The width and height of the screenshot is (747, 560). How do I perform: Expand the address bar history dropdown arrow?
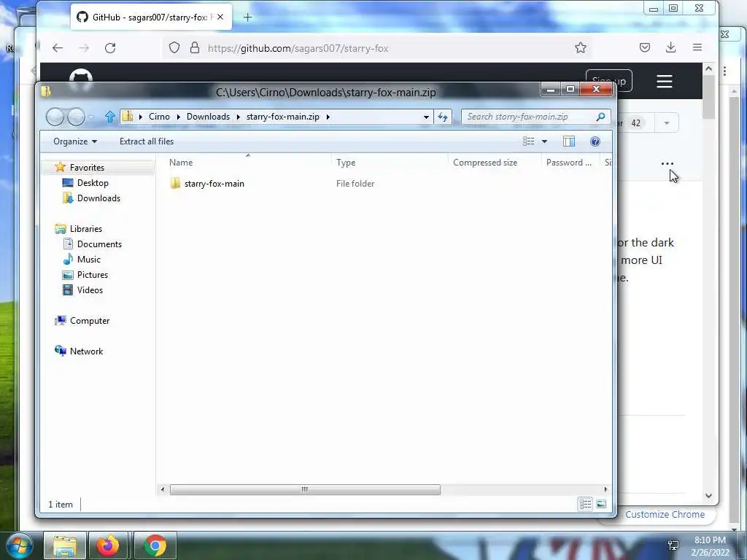coord(426,117)
